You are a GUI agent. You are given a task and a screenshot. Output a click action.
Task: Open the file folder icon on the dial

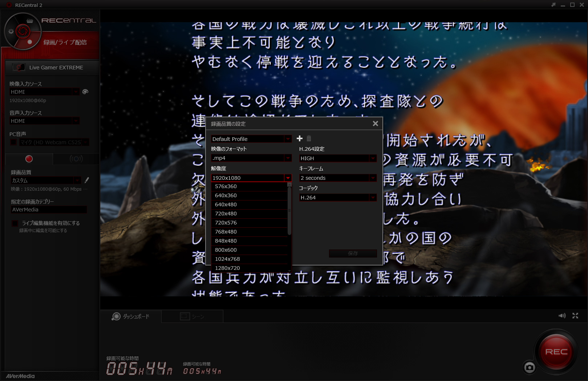pos(30,21)
